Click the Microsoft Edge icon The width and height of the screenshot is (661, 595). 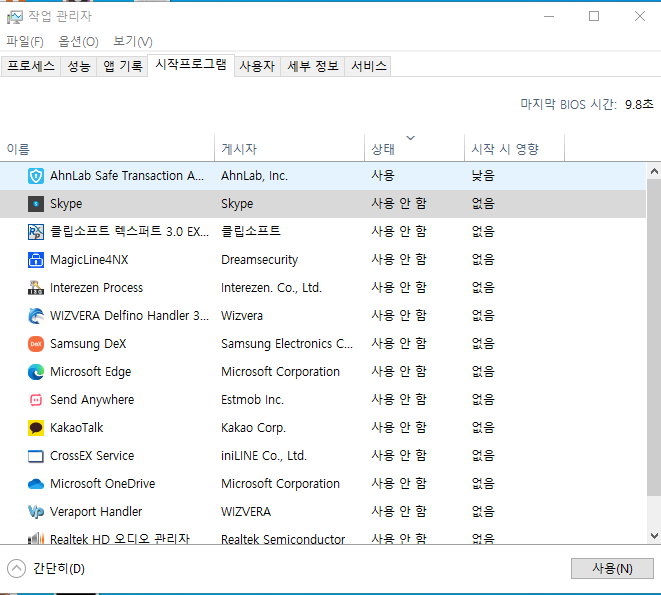36,372
